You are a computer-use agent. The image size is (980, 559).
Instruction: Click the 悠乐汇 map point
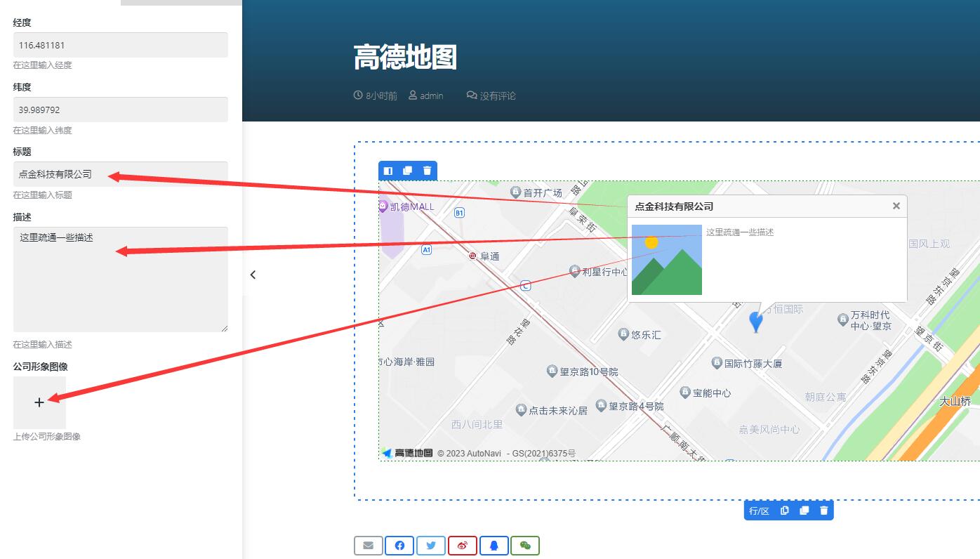pyautogui.click(x=640, y=335)
